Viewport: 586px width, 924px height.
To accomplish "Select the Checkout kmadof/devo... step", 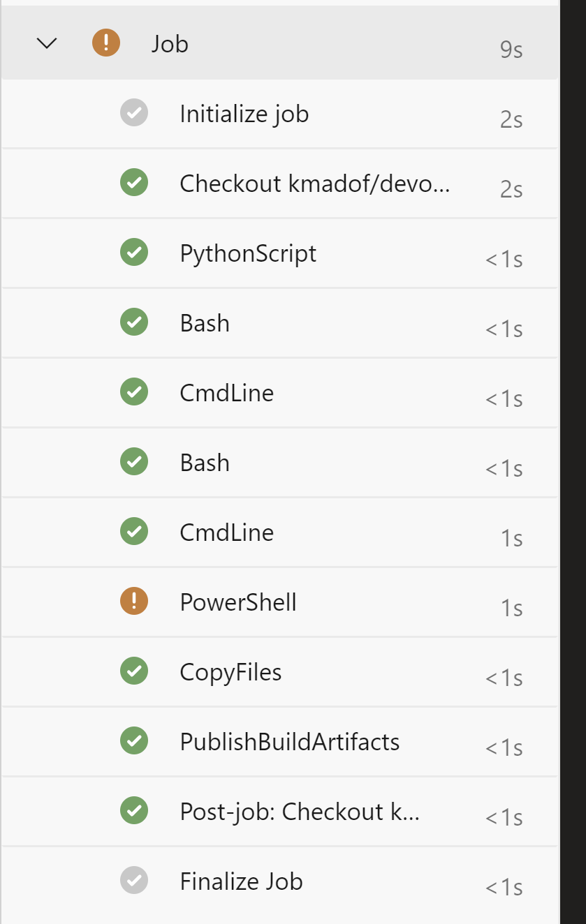I will [314, 184].
